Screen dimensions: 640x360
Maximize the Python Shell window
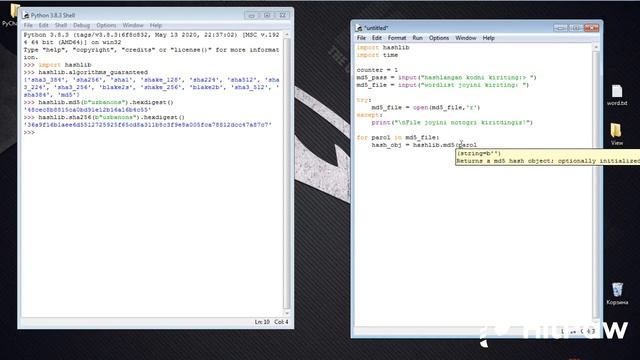click(x=267, y=15)
